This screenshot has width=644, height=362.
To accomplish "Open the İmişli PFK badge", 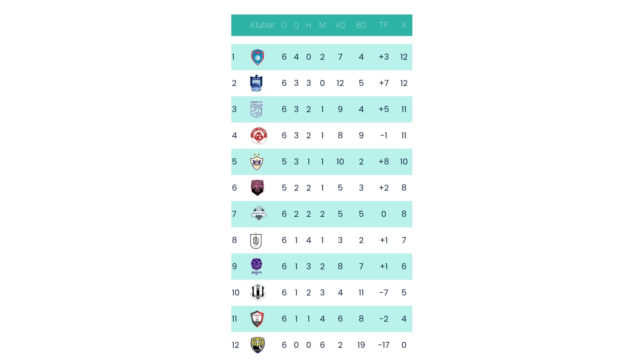I will (259, 213).
